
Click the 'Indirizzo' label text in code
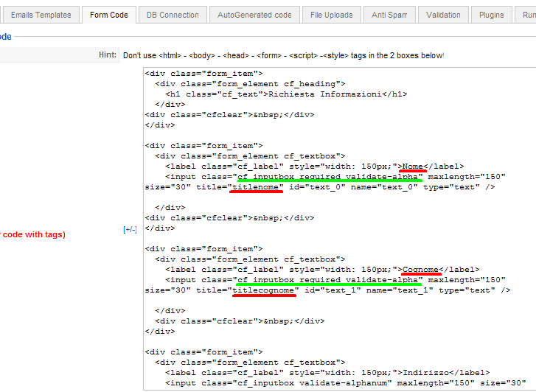pyautogui.click(x=425, y=373)
